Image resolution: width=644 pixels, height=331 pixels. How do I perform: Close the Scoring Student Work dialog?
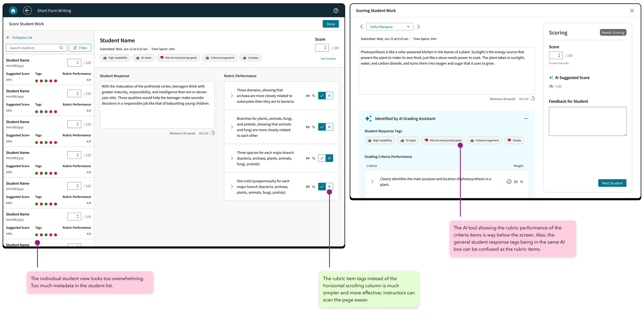click(x=632, y=11)
